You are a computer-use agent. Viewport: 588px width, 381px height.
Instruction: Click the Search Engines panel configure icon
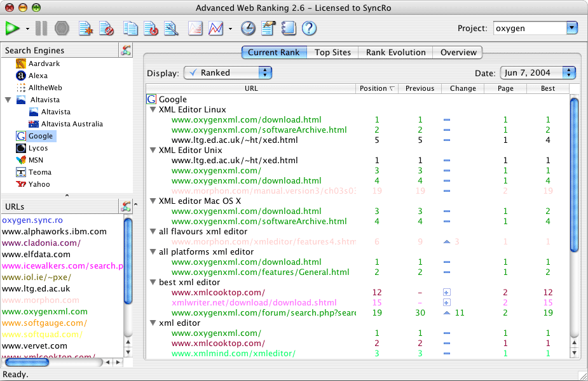click(126, 50)
